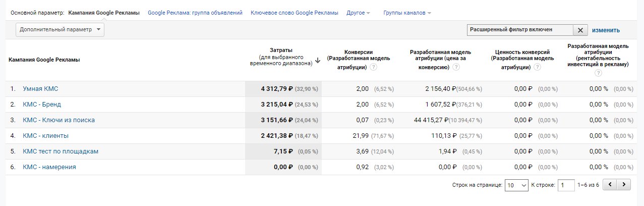Open the Умная КМС campaign
Image resolution: width=644 pixels, height=206 pixels.
(41, 89)
